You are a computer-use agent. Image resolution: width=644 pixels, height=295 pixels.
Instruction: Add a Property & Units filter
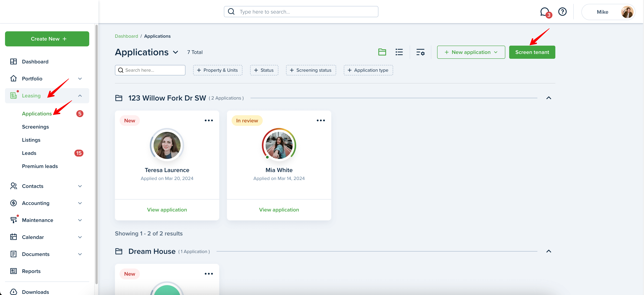[217, 70]
